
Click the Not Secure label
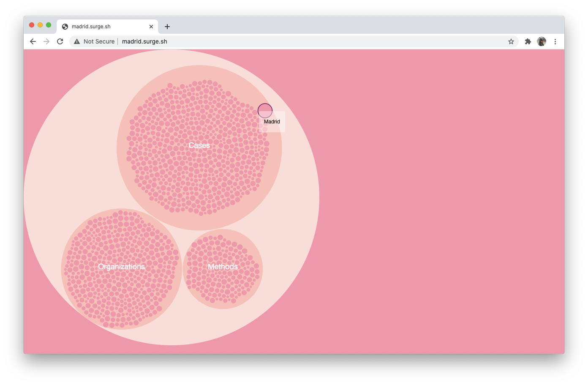tap(99, 41)
